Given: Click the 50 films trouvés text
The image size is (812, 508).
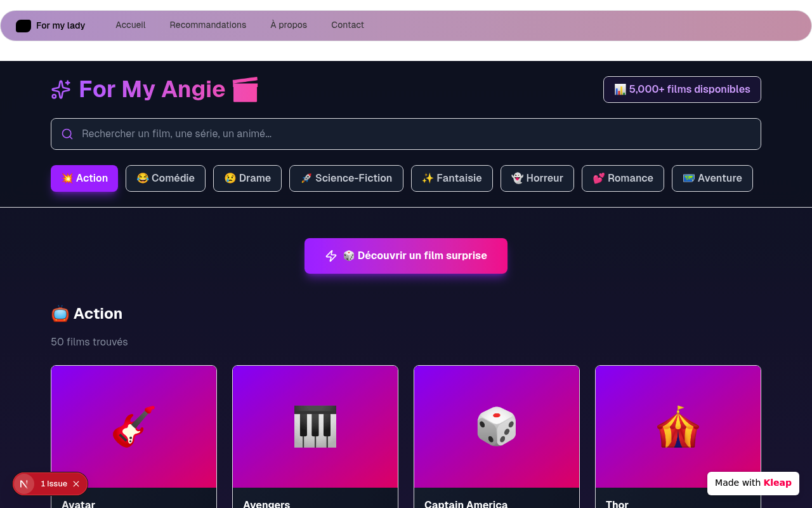Looking at the screenshot, I should [89, 342].
